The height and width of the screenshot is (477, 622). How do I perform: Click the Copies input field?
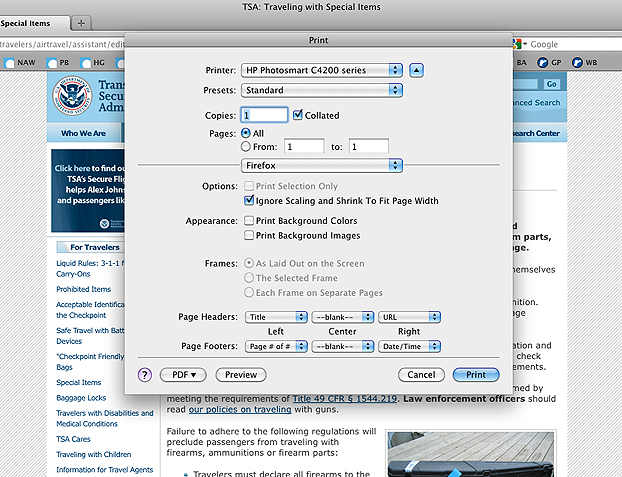click(x=264, y=115)
